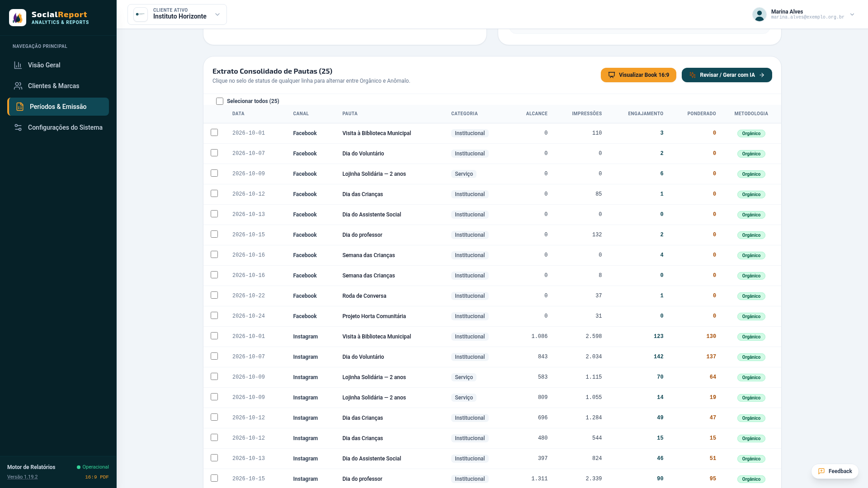Click the Feedback chat bubble icon
This screenshot has width=868, height=488.
pyautogui.click(x=821, y=471)
